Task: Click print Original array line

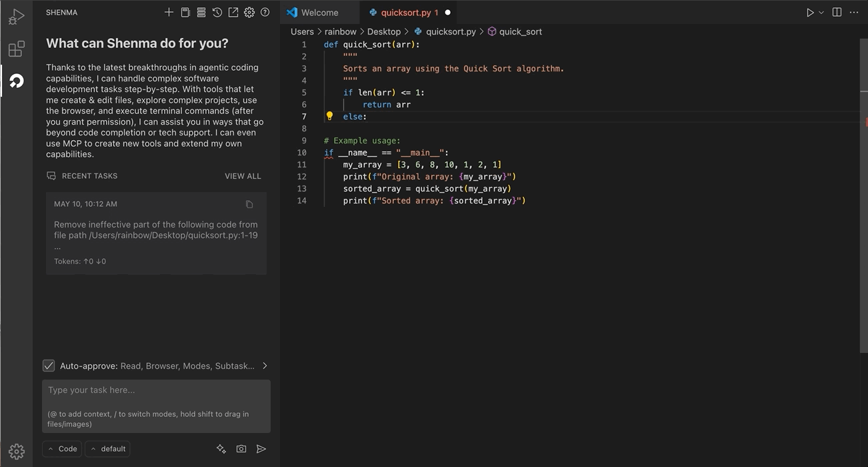Action: pyautogui.click(x=430, y=177)
